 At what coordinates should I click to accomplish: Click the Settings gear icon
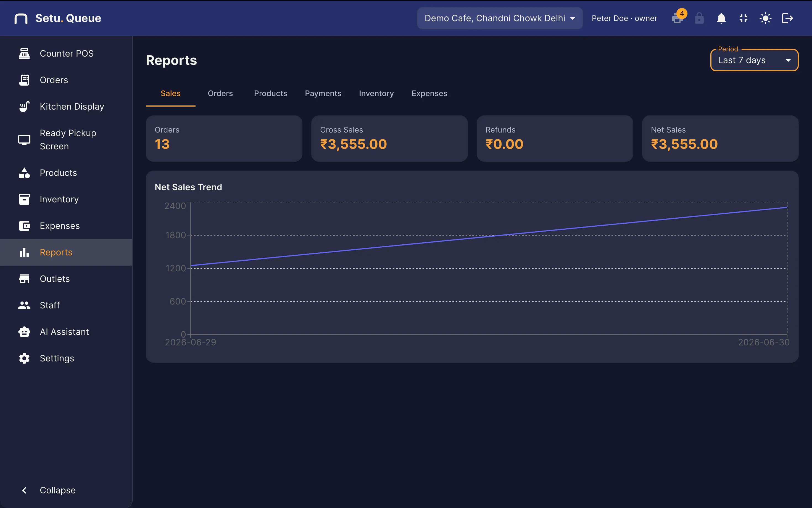tap(24, 358)
